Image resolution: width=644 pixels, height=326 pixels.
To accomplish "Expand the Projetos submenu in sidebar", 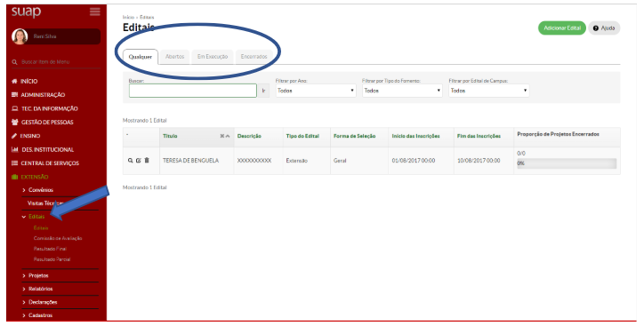I will [x=38, y=275].
